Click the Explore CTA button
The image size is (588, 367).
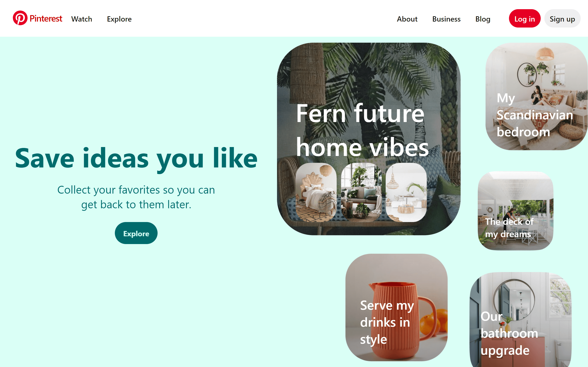136,234
